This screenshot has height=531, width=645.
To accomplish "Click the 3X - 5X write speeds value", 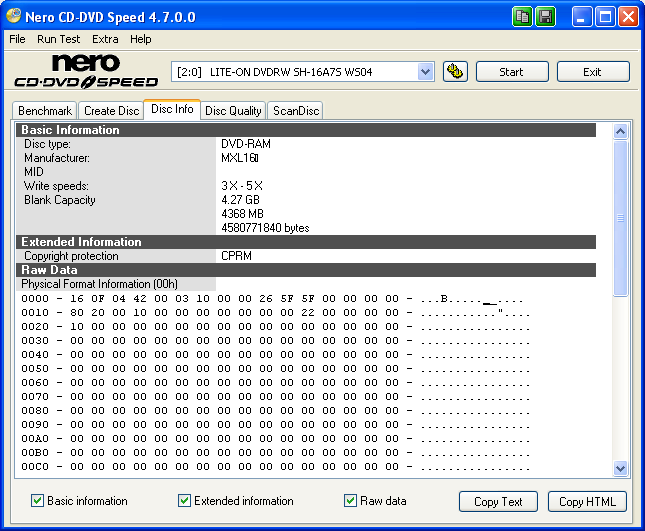I will (242, 186).
